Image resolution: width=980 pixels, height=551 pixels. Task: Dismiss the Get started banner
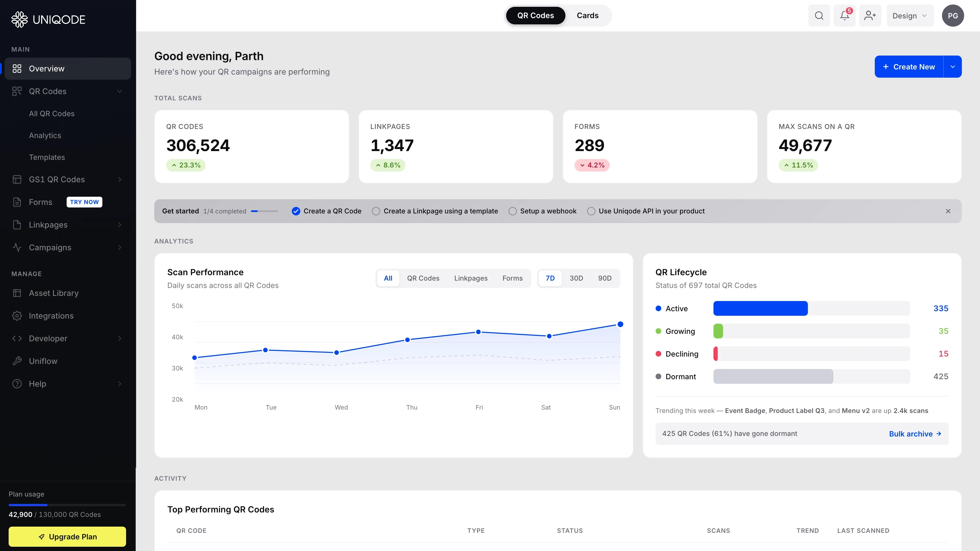click(x=948, y=211)
